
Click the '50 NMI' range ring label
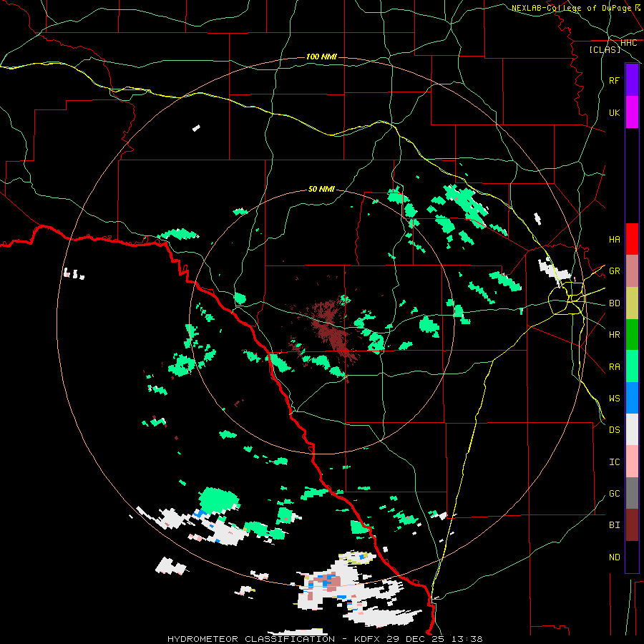pos(321,190)
